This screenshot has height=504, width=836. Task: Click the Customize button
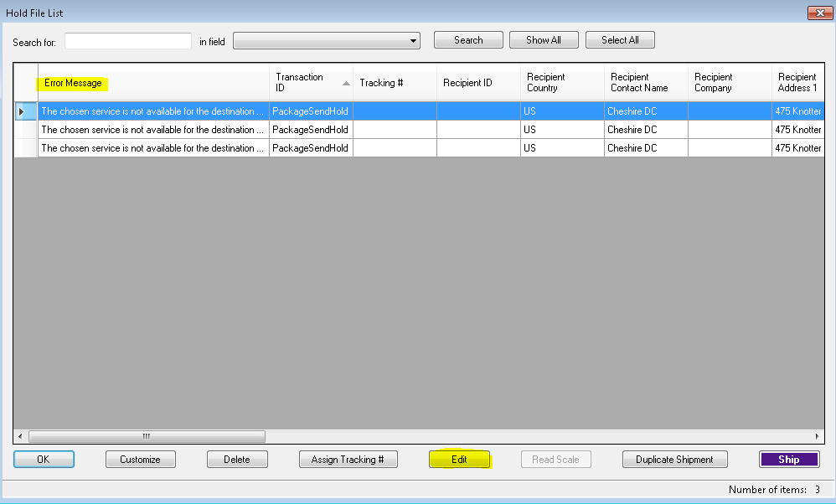tap(140, 460)
